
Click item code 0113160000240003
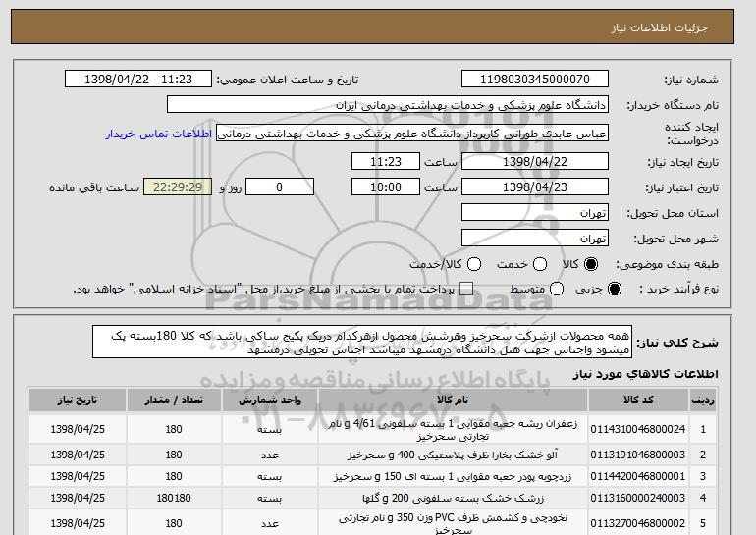tap(638, 498)
